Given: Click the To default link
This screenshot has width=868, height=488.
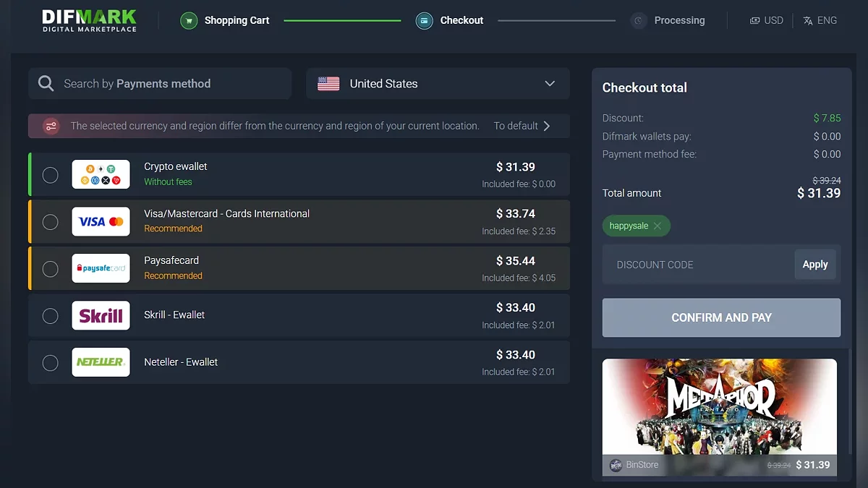Looking at the screenshot, I should pyautogui.click(x=522, y=126).
